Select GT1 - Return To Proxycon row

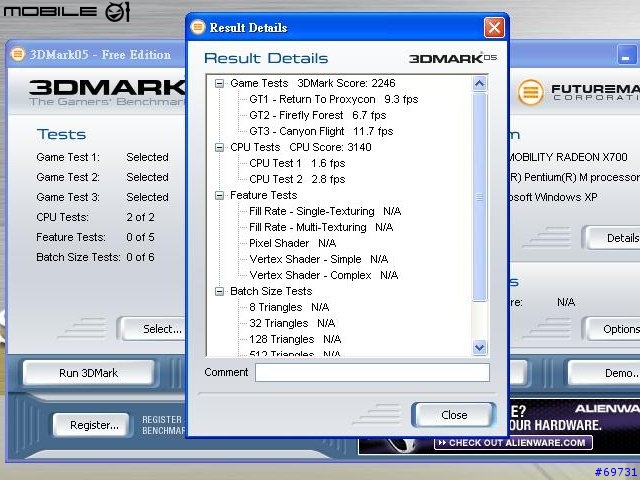pos(333,99)
